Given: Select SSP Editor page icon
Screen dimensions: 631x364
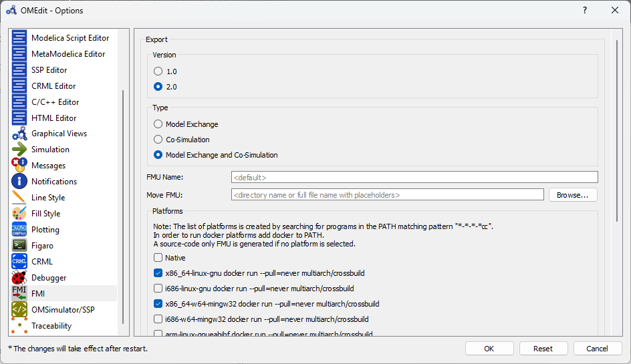Looking at the screenshot, I should click(19, 70).
